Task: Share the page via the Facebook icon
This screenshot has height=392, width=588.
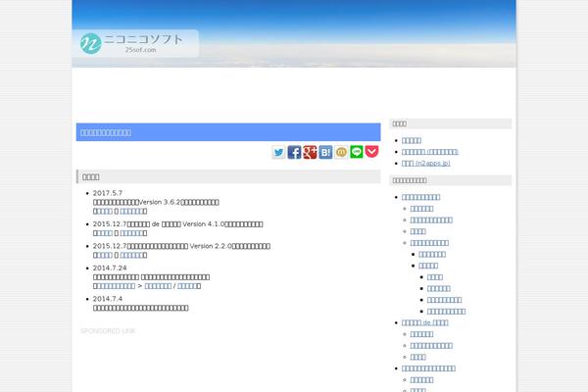Action: (294, 152)
